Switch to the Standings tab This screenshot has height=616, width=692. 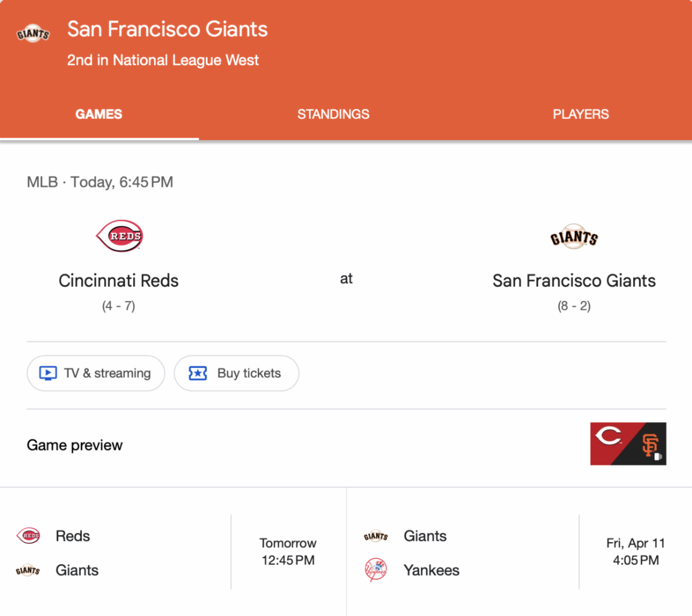point(333,114)
